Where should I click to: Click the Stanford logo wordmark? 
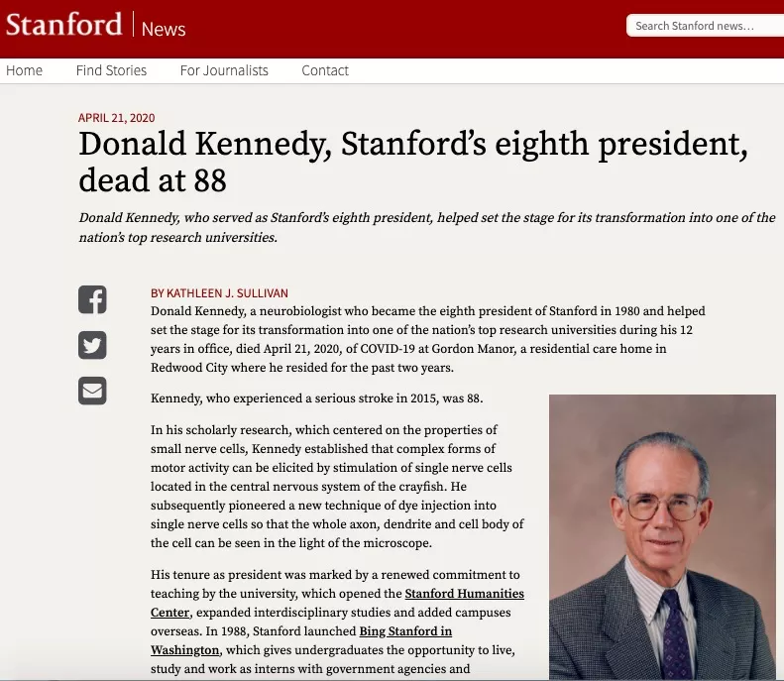[63, 25]
